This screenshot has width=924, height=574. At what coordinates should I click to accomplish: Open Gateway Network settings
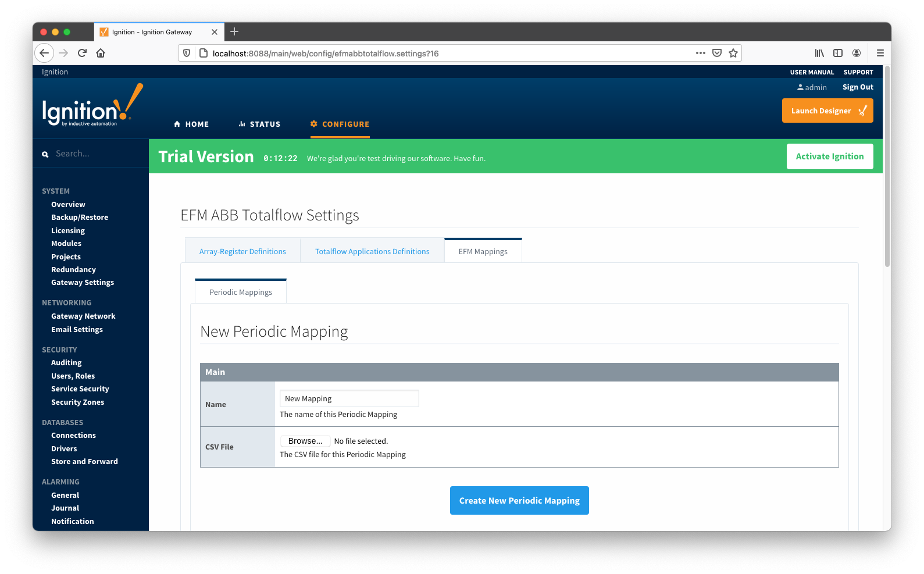(x=83, y=316)
